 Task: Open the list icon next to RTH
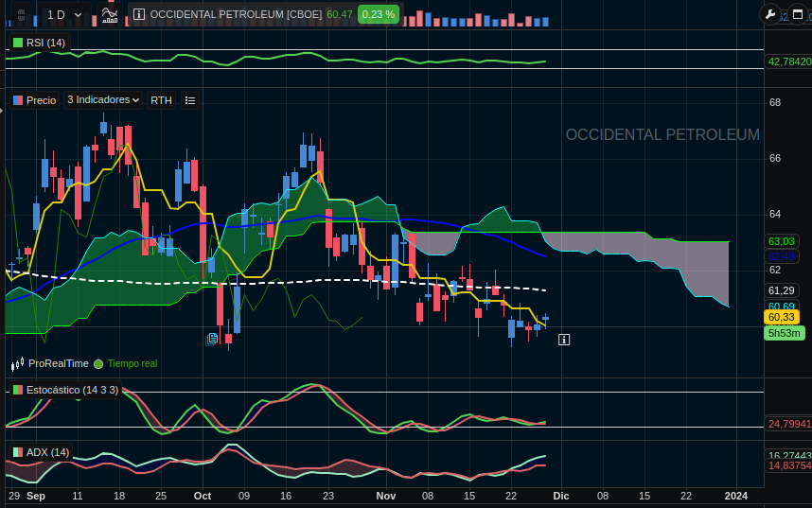tap(189, 100)
